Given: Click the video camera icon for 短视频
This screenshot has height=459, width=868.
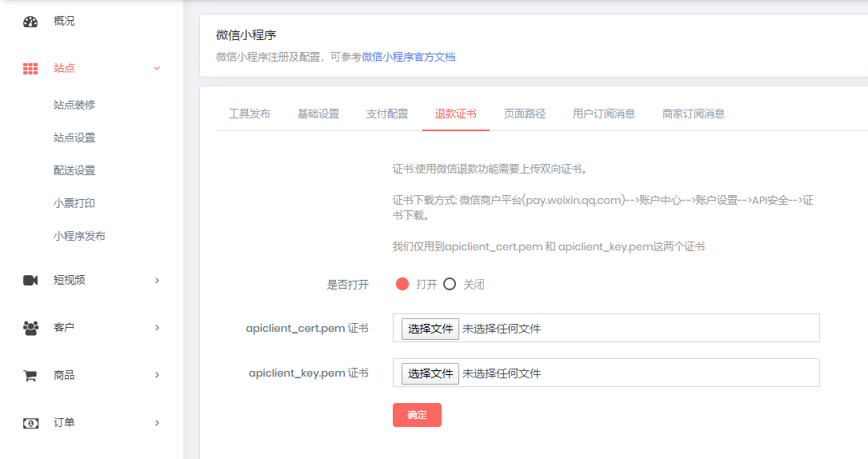Looking at the screenshot, I should (x=30, y=280).
